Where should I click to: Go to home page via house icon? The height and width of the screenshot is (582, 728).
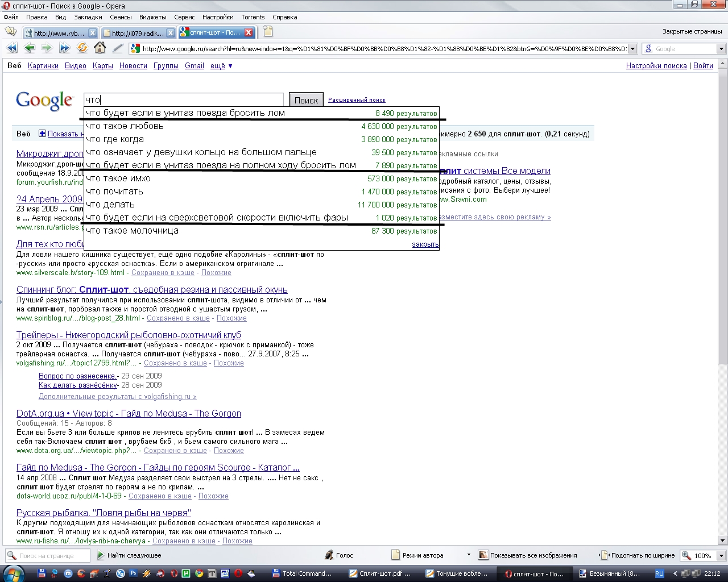tap(100, 48)
